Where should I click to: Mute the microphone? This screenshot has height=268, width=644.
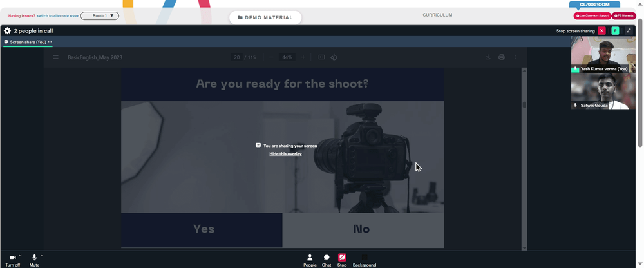tap(35, 261)
